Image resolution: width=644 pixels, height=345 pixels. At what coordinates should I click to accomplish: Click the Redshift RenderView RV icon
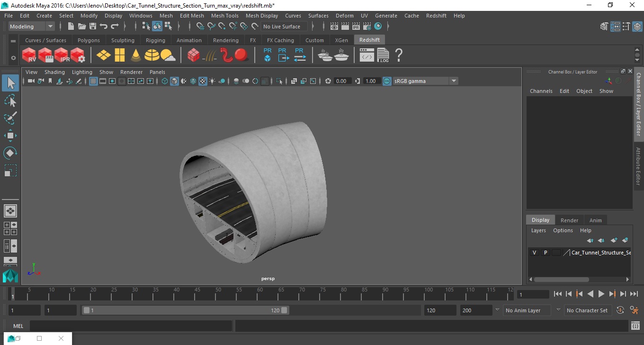tap(29, 55)
